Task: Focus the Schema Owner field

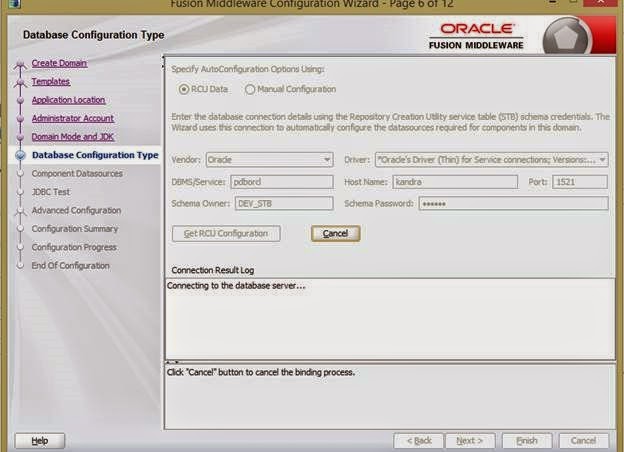Action: click(x=284, y=203)
